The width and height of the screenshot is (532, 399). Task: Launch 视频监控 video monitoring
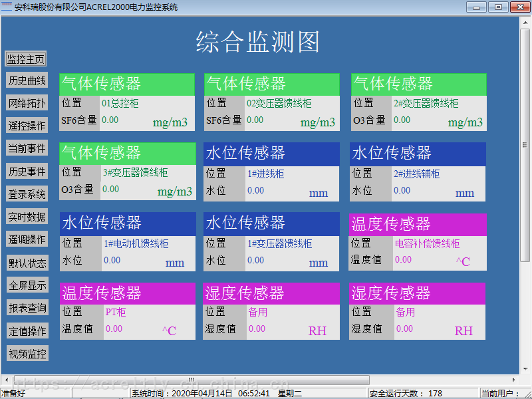pos(27,354)
